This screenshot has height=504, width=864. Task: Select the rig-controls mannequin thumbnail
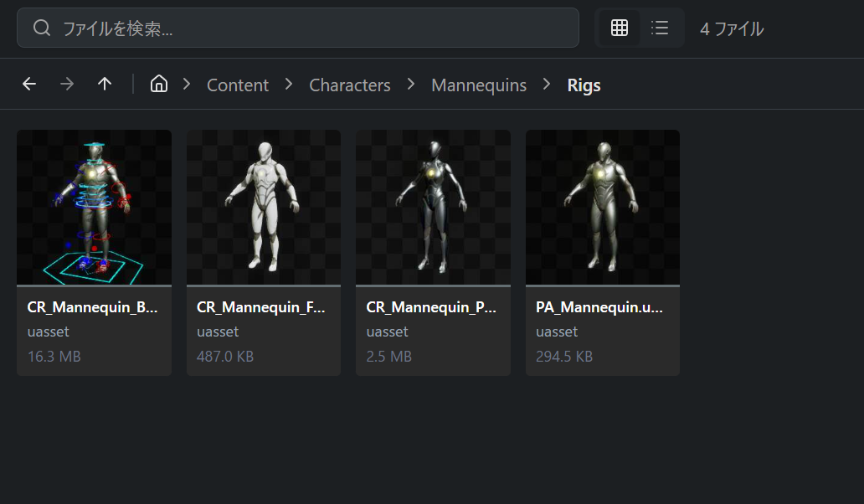coord(94,207)
